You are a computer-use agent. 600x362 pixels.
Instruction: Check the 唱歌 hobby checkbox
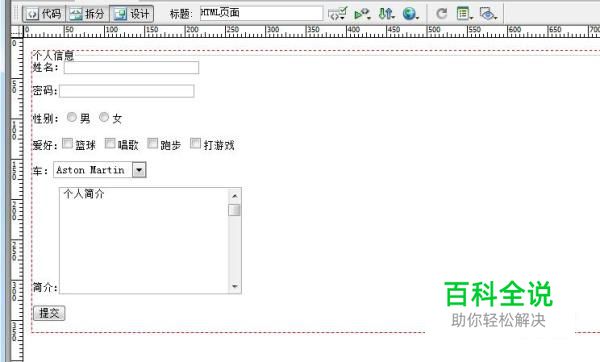click(110, 143)
